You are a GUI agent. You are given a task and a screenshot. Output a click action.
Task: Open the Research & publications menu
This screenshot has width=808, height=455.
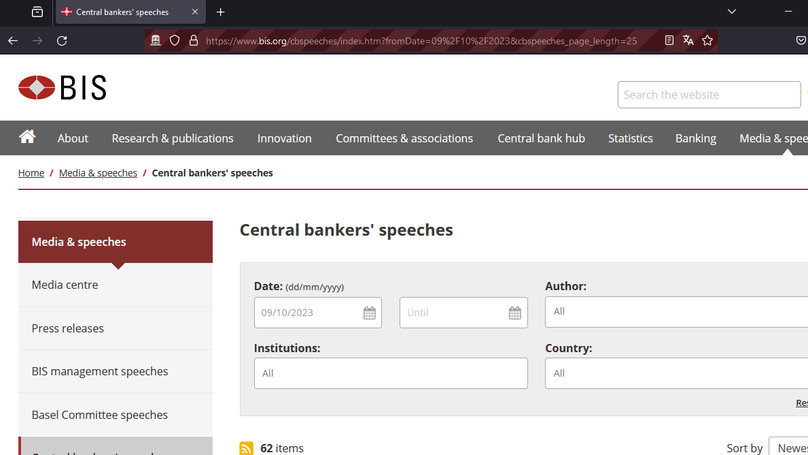pos(172,138)
